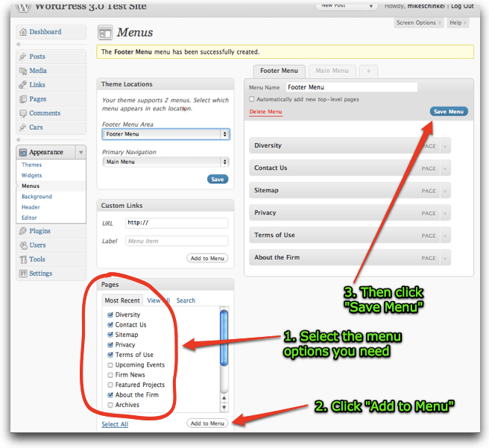Click the Save Menu button
Image resolution: width=489 pixels, height=448 pixels.
(449, 112)
